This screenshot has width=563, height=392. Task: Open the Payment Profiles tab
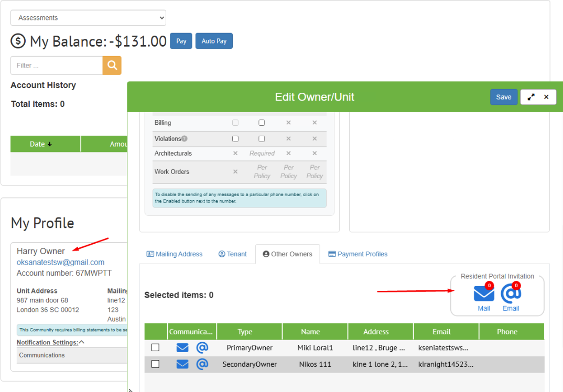click(x=358, y=254)
